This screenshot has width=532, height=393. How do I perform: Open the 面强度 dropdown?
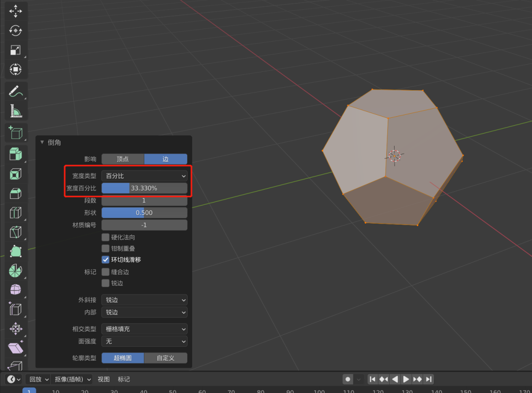[144, 341]
